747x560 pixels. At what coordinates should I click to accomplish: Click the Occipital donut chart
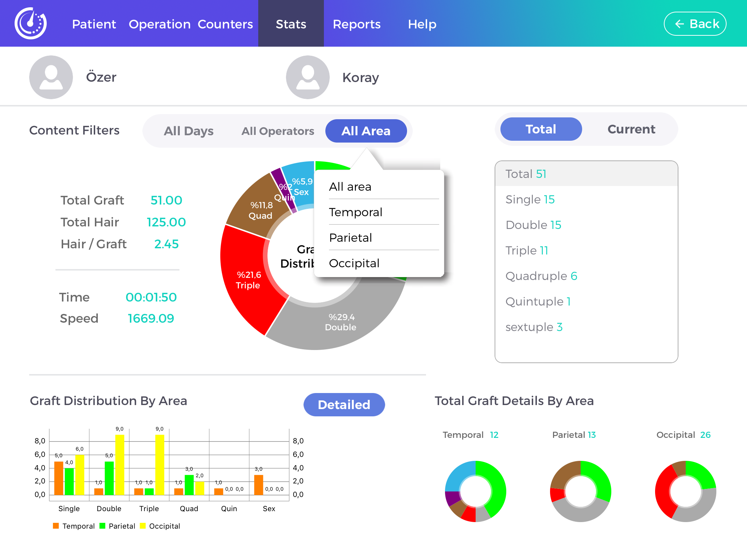pyautogui.click(x=685, y=491)
